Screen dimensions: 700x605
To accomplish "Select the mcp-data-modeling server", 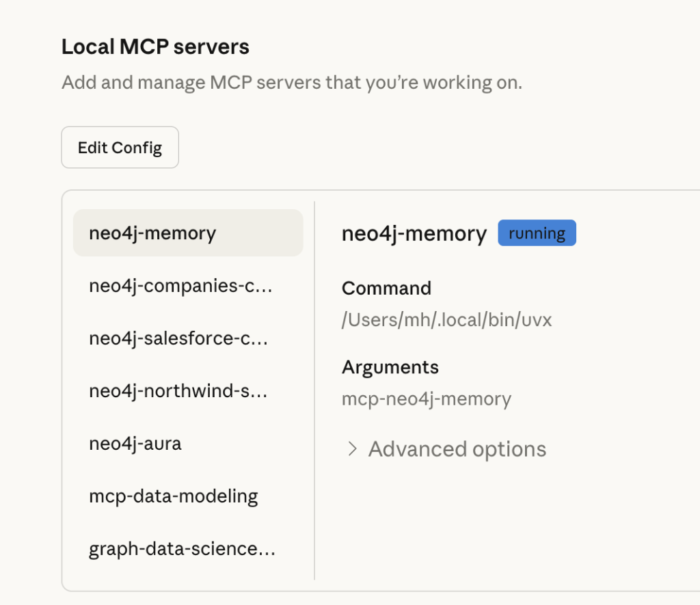I will 173,496.
